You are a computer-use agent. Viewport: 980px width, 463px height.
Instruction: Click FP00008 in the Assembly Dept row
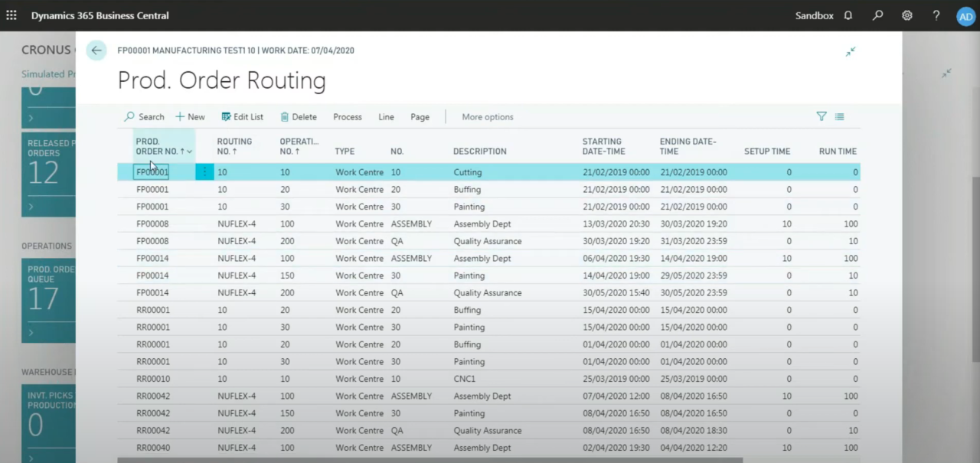coord(152,224)
